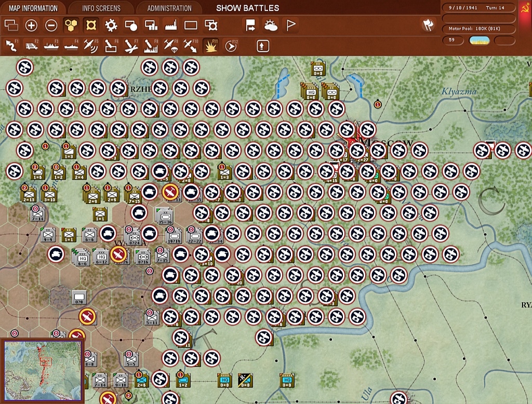
Task: Click the boxed up-arrow icon
Action: (x=262, y=46)
